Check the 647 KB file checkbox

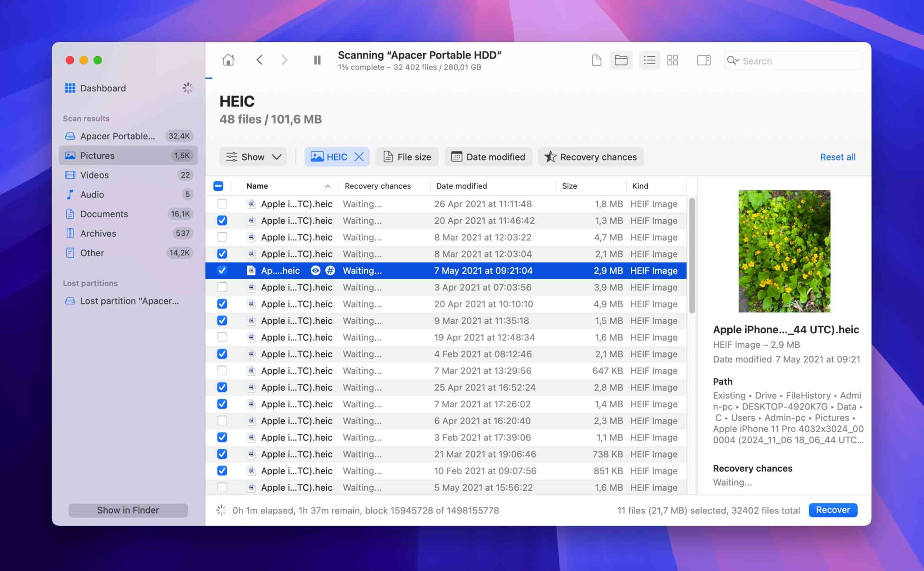click(x=222, y=371)
